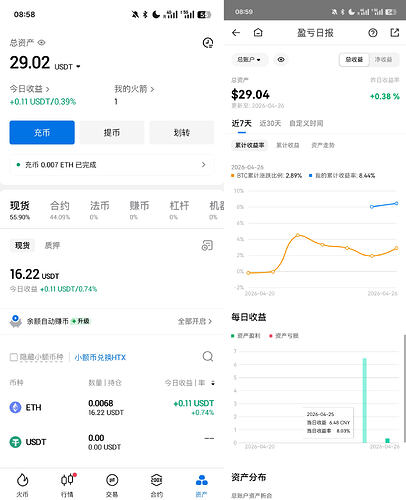The width and height of the screenshot is (406, 500).
Task: Select the 资产走势 chart chip
Action: [x=323, y=145]
